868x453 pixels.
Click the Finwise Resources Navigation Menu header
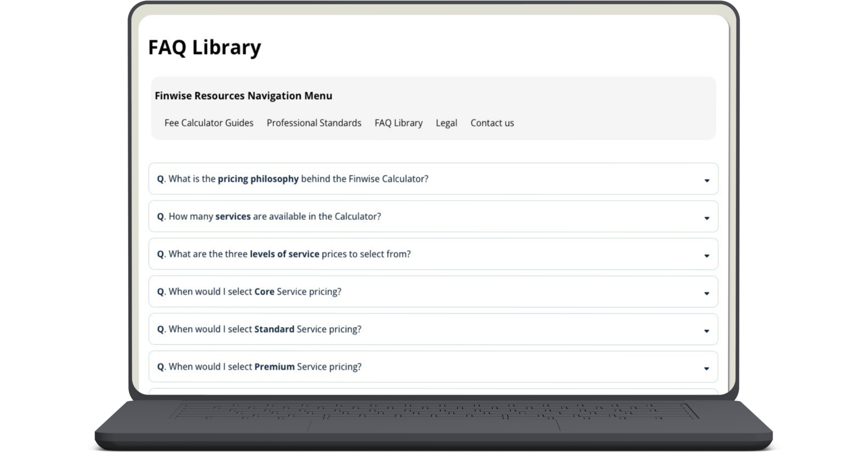pyautogui.click(x=243, y=95)
